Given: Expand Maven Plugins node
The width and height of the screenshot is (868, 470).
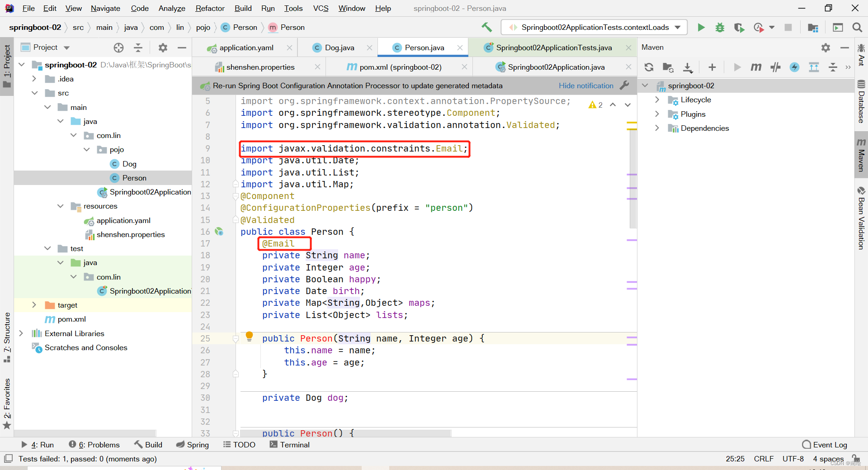Looking at the screenshot, I should pos(657,114).
